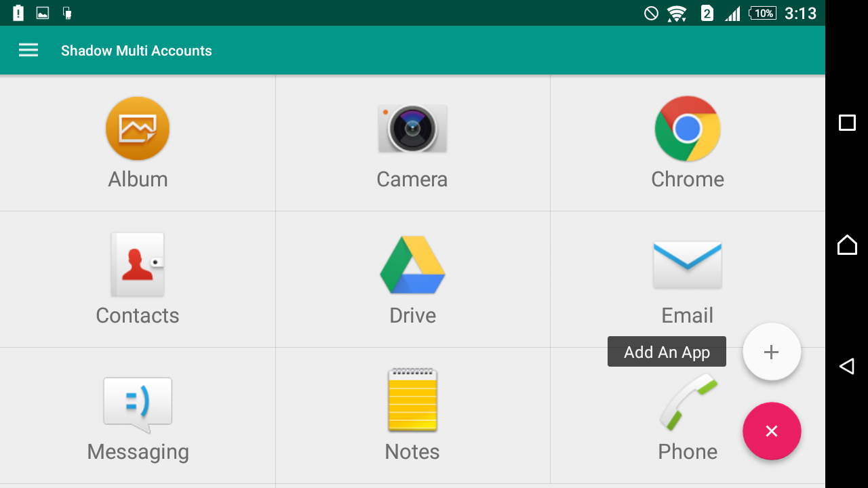Screen dimensions: 868x488
Task: Tap the Drive text label
Action: pyautogui.click(x=412, y=315)
